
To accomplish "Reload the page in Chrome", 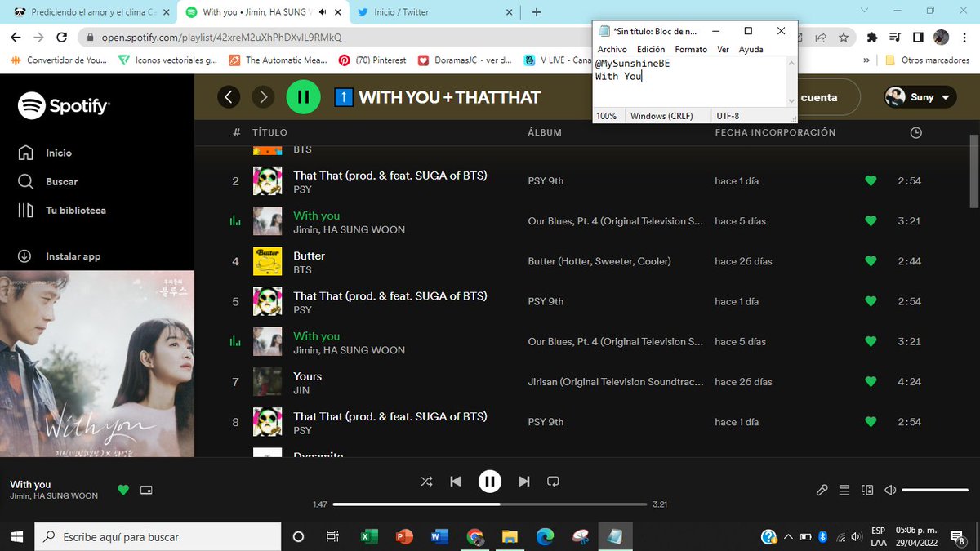I will coord(61,37).
